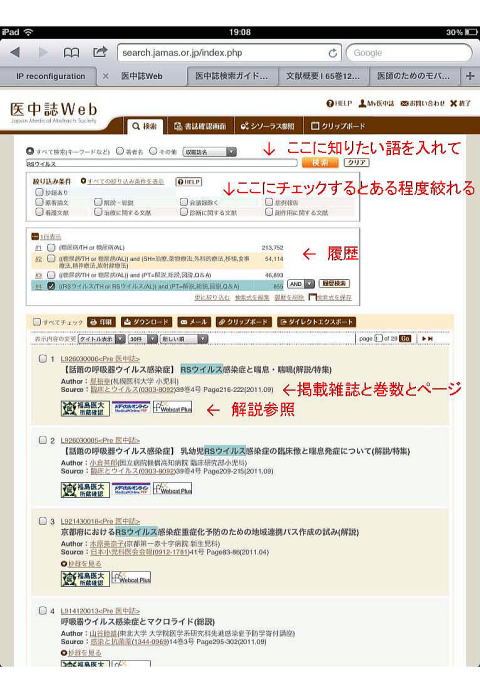Image resolution: width=480 pixels, height=693 pixels.
Task: Select 著者名 radio button
Action: coord(120,151)
